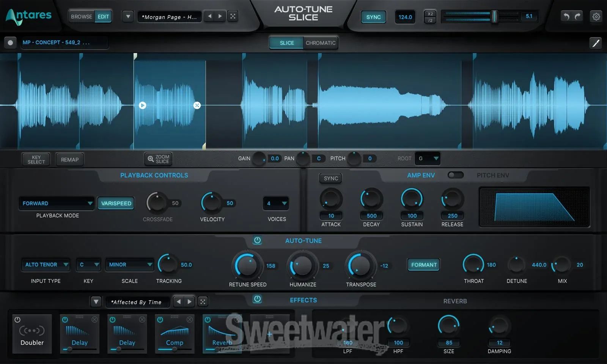Click the /2 tempo divider
The height and width of the screenshot is (364, 607).
point(430,20)
